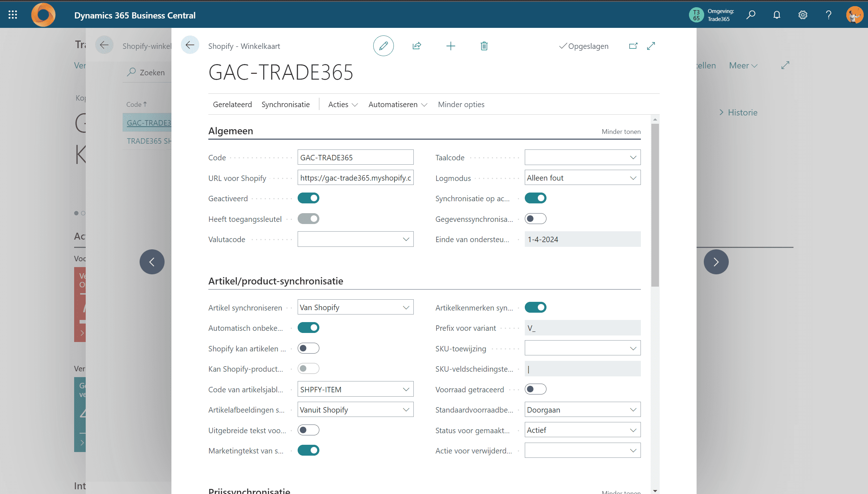Open user profile avatar
This screenshot has height=494, width=868.
point(855,15)
